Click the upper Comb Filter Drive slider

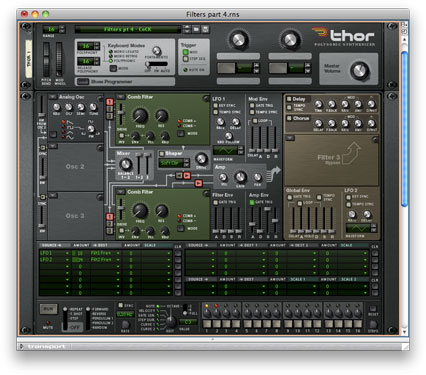point(121,115)
